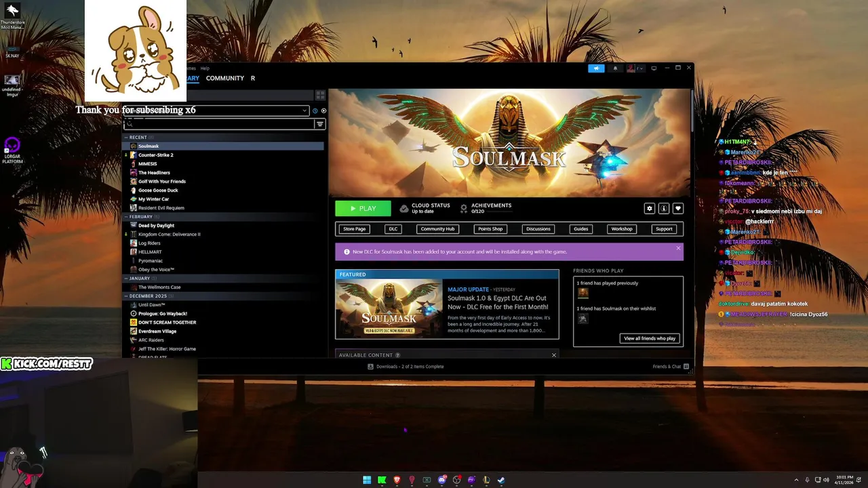Open Soulmask Guides
Viewport: 868px width, 488px height.
pos(581,229)
